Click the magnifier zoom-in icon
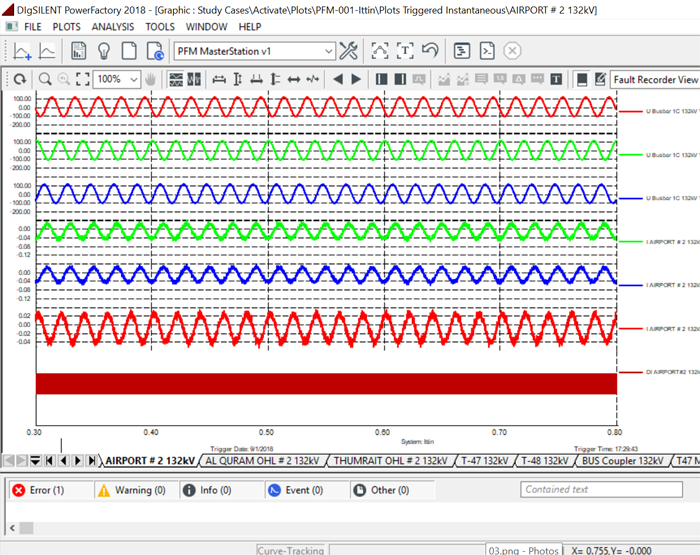The height and width of the screenshot is (555, 700). tap(45, 79)
